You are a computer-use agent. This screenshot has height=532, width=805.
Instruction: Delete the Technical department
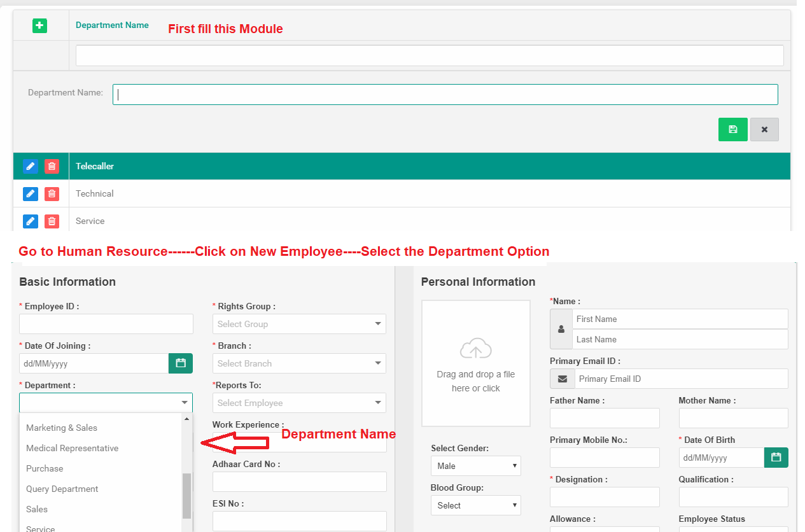tap(52, 193)
